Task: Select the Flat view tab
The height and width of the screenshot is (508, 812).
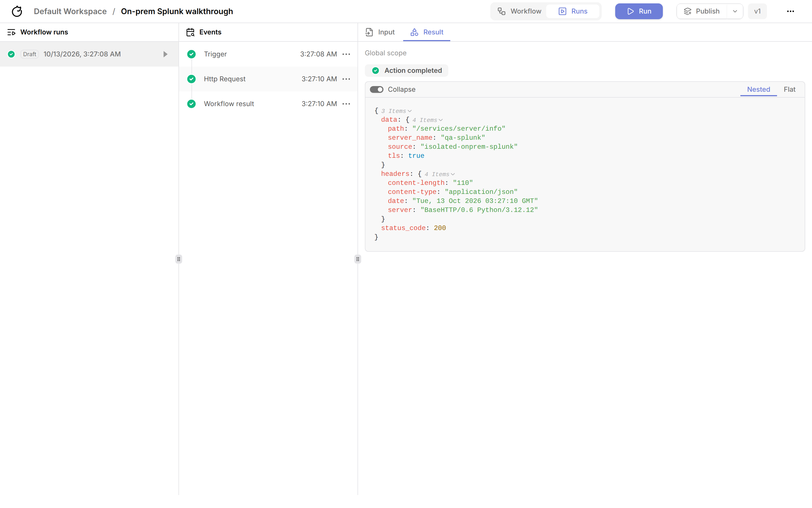Action: point(789,89)
